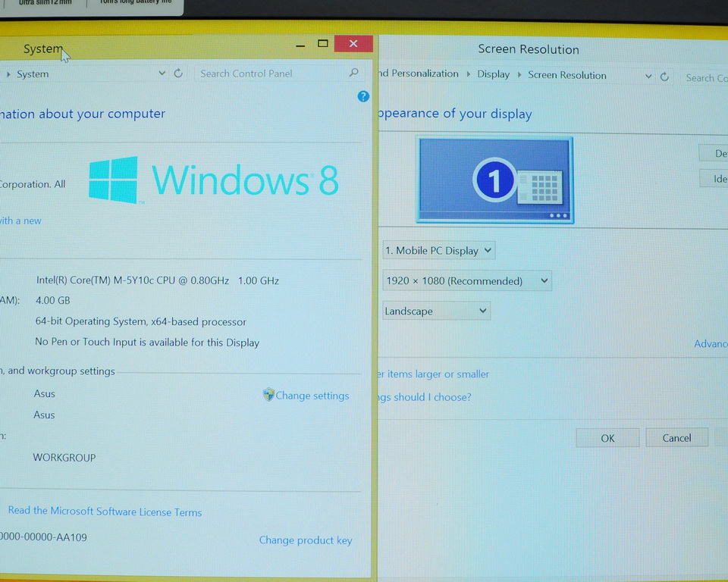Read the Microsoft Software License Terms
Image resolution: width=728 pixels, height=582 pixels.
coord(105,512)
